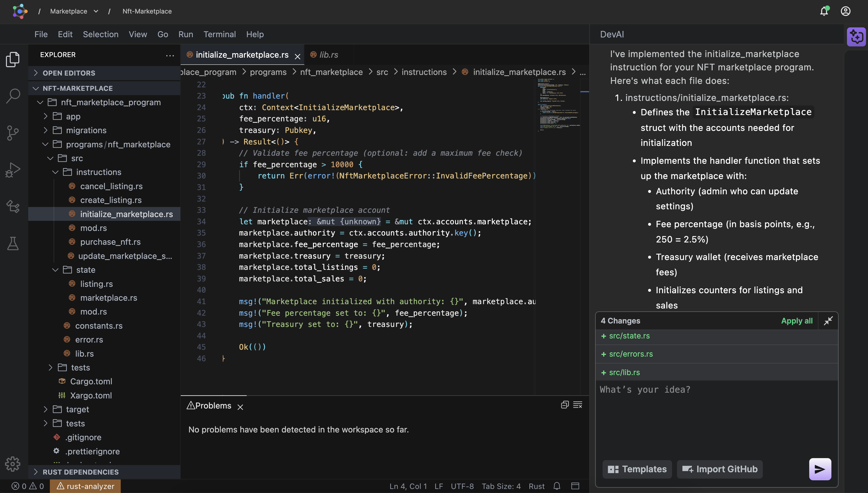
Task: Click the Import GitHub button
Action: point(719,469)
